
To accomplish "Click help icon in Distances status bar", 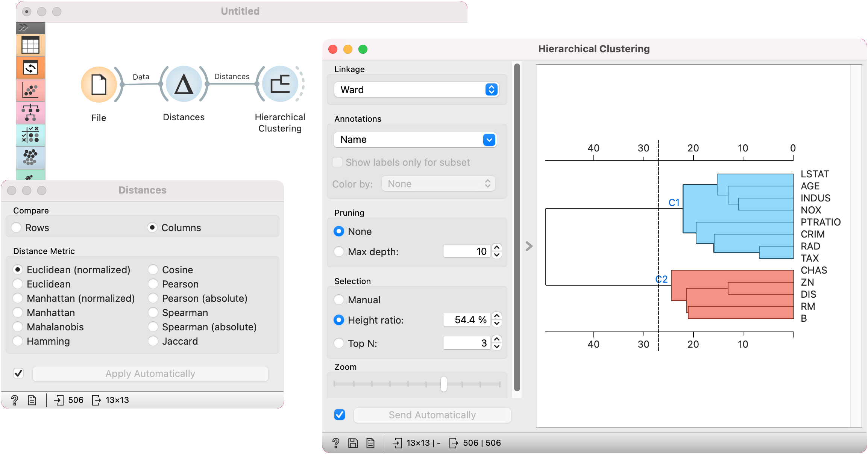I will click(15, 400).
